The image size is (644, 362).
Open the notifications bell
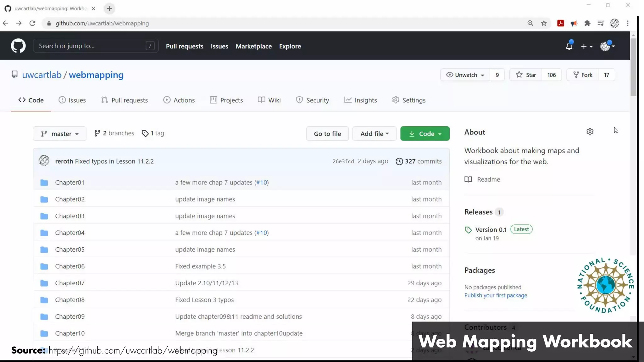tap(569, 46)
